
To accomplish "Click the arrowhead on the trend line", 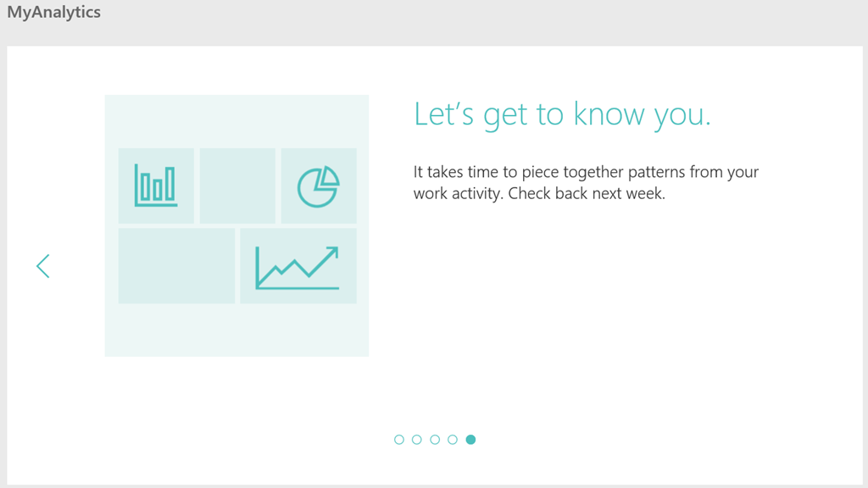I will pyautogui.click(x=332, y=252).
